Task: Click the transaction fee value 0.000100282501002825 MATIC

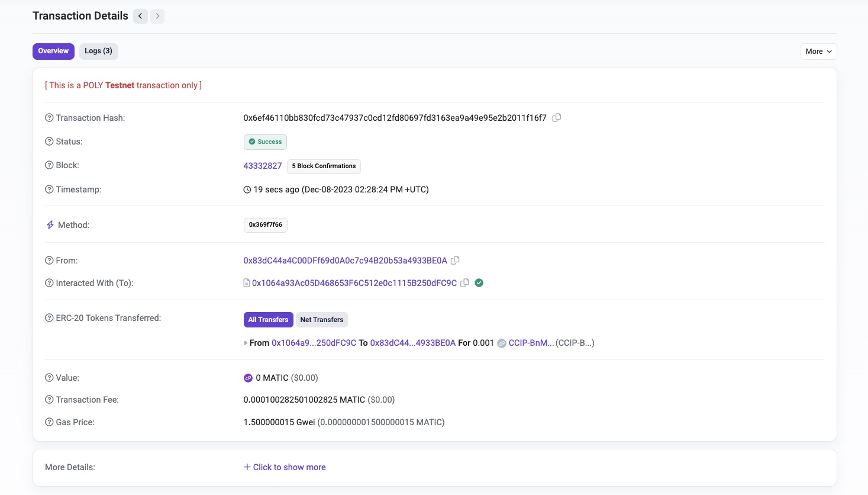Action: (304, 400)
